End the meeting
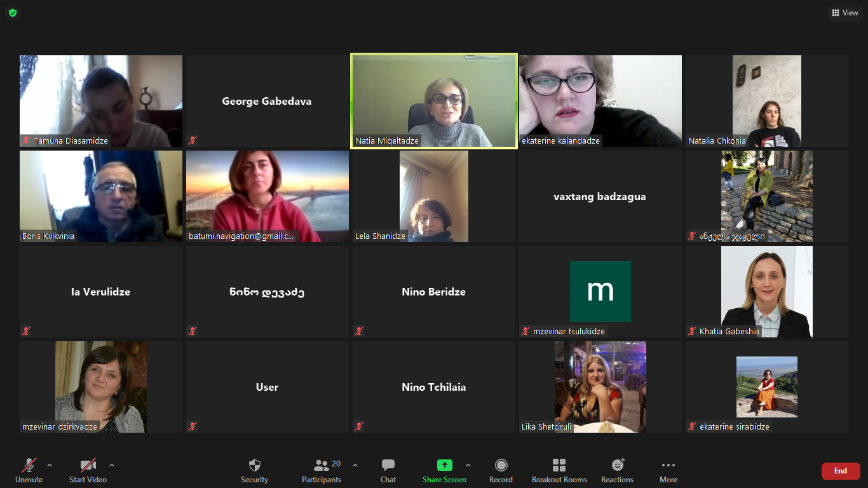Viewport: 868px width, 488px height. tap(841, 471)
